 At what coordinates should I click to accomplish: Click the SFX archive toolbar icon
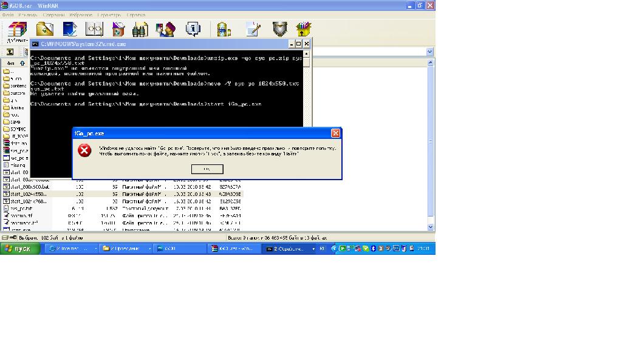click(x=303, y=29)
